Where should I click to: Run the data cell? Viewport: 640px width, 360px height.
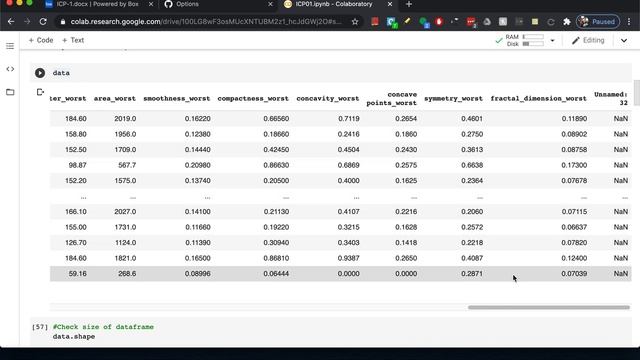coord(40,73)
